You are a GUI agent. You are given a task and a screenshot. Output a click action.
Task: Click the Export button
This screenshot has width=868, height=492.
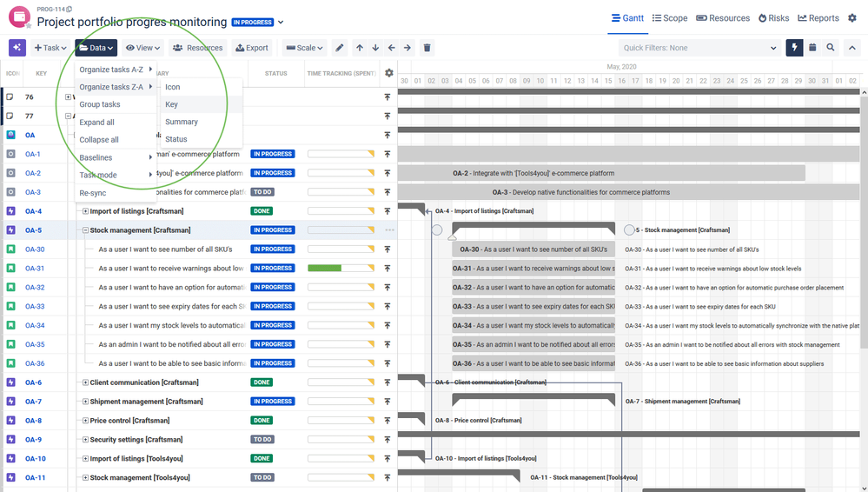click(x=252, y=48)
